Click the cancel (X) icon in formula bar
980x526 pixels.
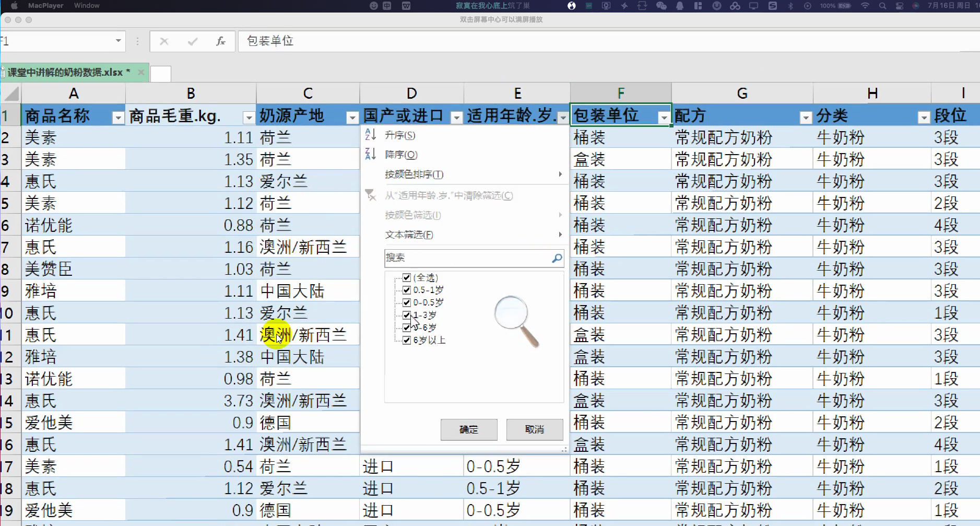pos(164,41)
